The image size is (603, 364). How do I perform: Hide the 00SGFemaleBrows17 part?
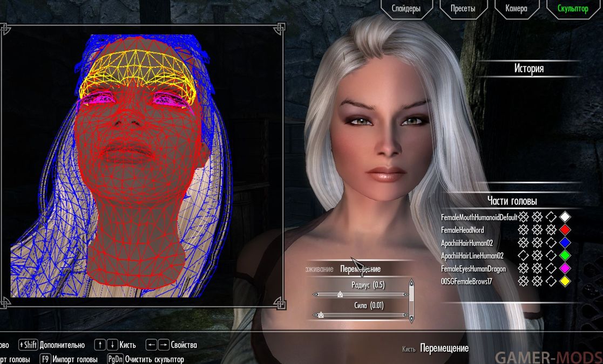523,281
